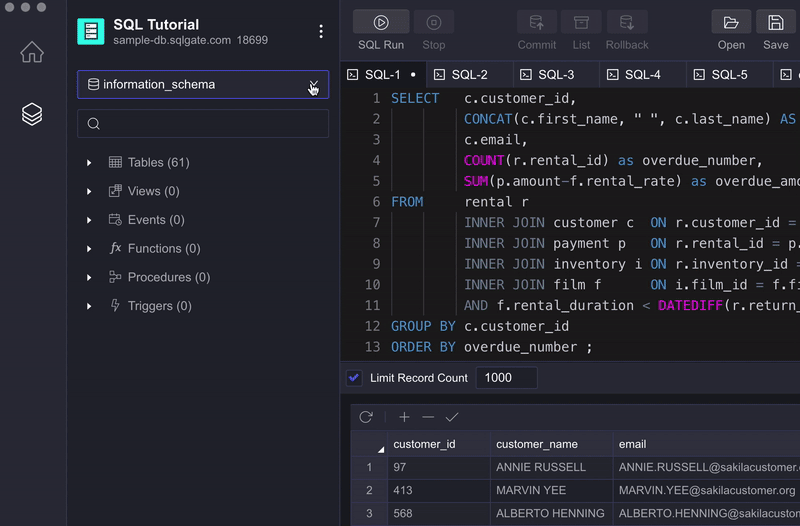Click the SQL Tutorial connection logo
Image resolution: width=800 pixels, height=526 pixels.
[x=91, y=32]
